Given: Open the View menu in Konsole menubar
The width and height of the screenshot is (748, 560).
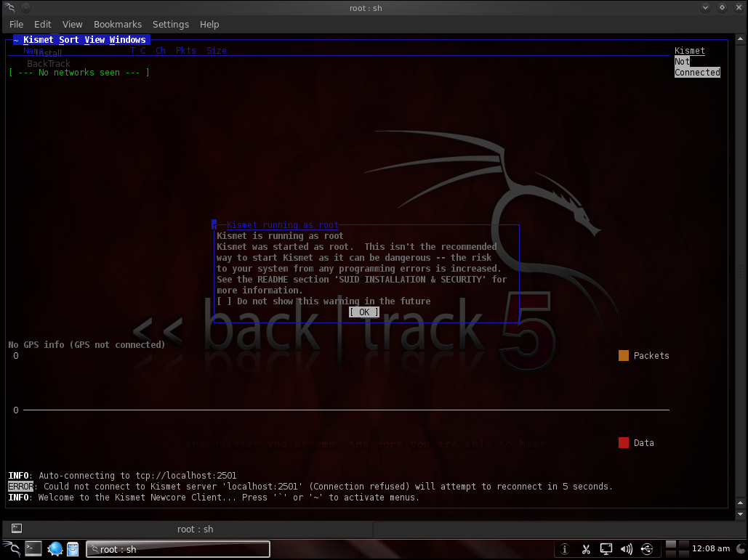Looking at the screenshot, I should tap(72, 24).
